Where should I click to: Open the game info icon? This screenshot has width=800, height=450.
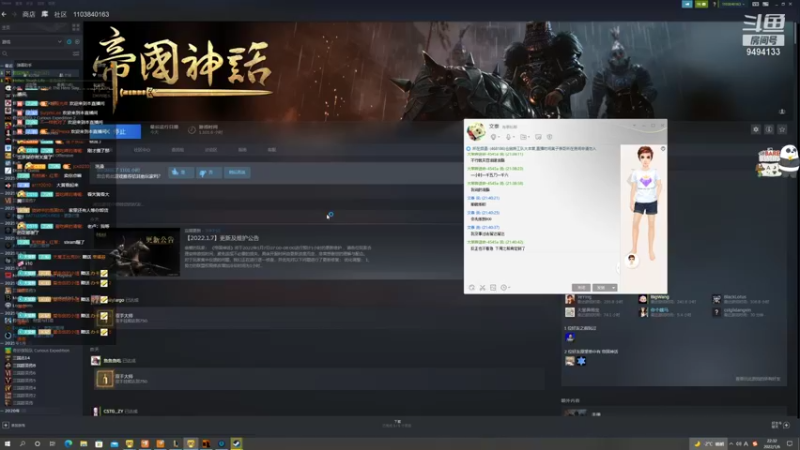[x=769, y=130]
